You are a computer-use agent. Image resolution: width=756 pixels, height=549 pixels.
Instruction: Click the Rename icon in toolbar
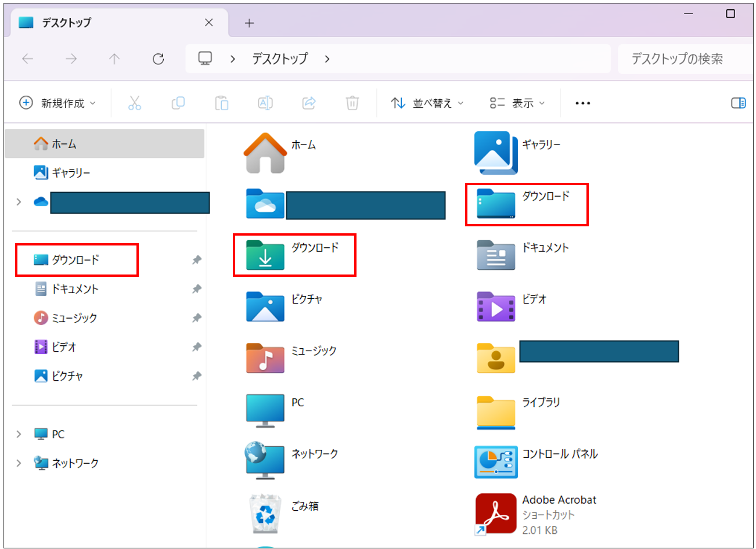265,103
